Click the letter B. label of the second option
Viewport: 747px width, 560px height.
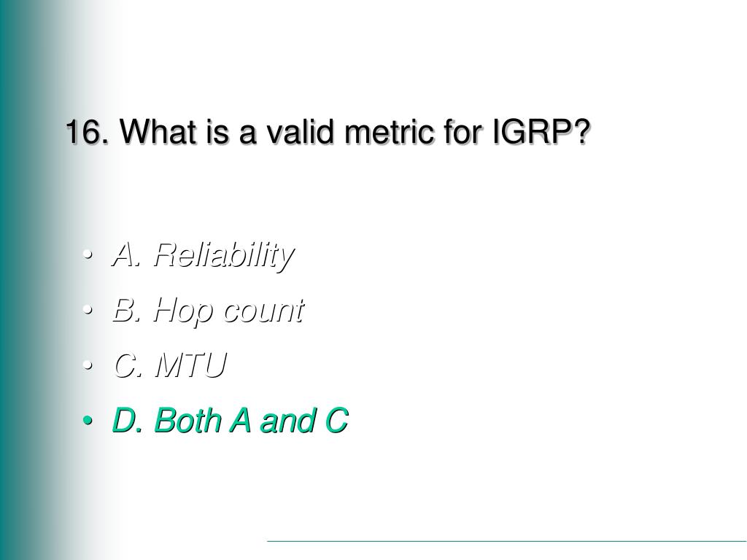click(127, 311)
